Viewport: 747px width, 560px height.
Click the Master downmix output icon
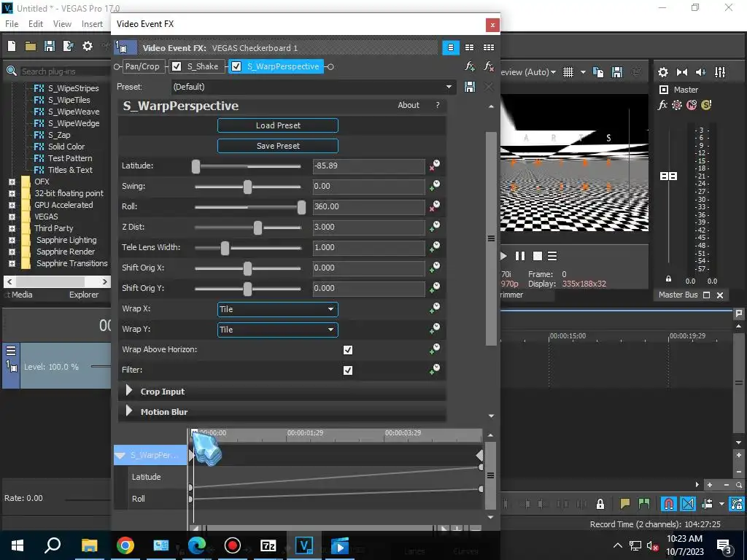click(x=682, y=72)
